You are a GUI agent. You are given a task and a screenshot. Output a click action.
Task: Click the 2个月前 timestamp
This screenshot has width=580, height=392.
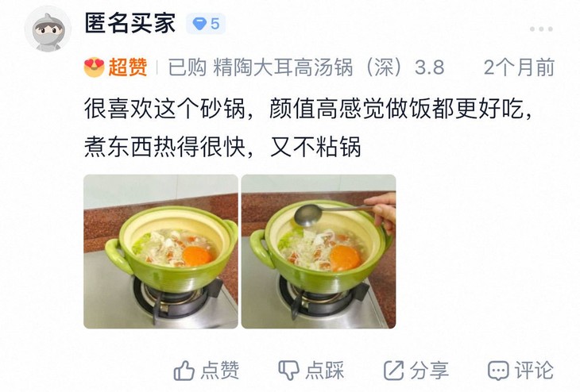(x=519, y=67)
